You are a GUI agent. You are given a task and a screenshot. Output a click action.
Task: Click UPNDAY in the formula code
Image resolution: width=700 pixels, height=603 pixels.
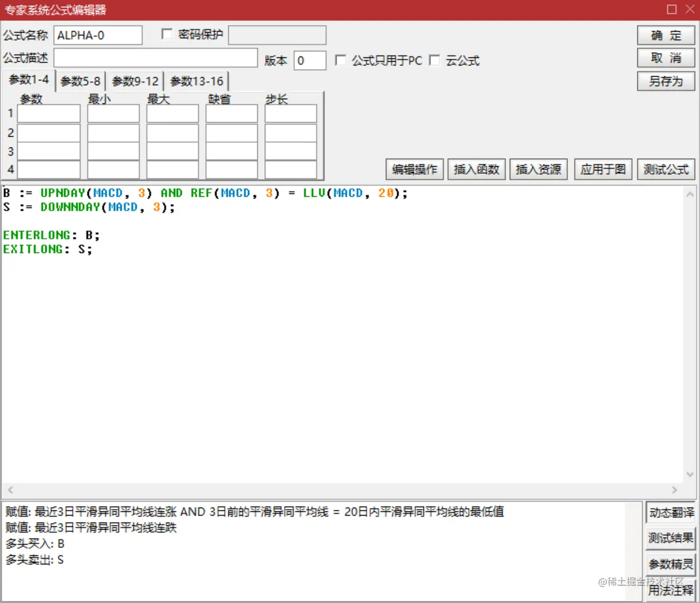[x=63, y=193]
